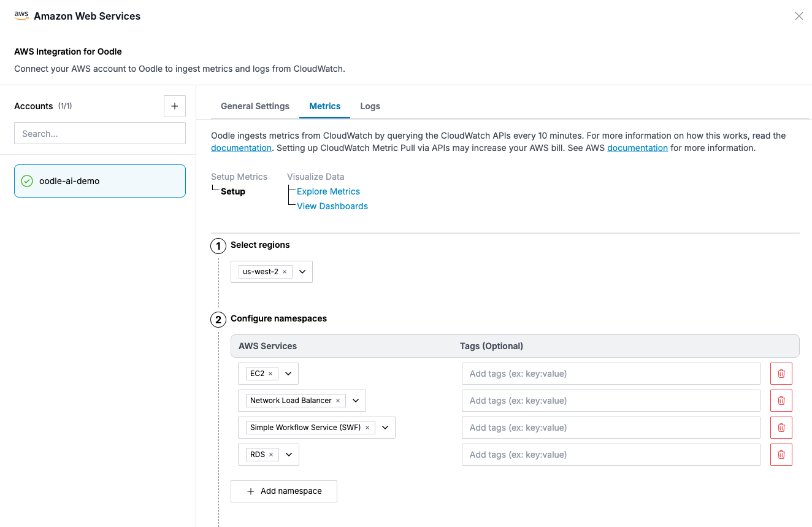
Task: Open the Explore Metrics link
Action: click(327, 191)
